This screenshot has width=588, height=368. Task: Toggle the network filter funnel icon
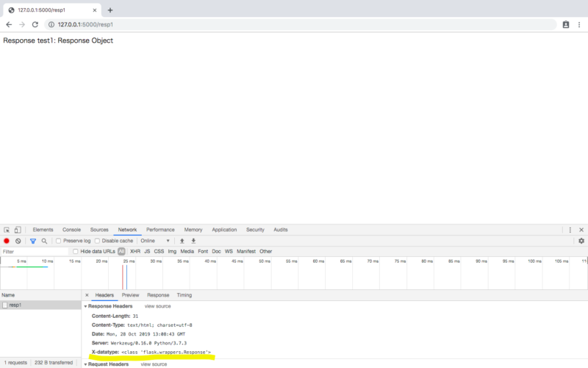(33, 241)
